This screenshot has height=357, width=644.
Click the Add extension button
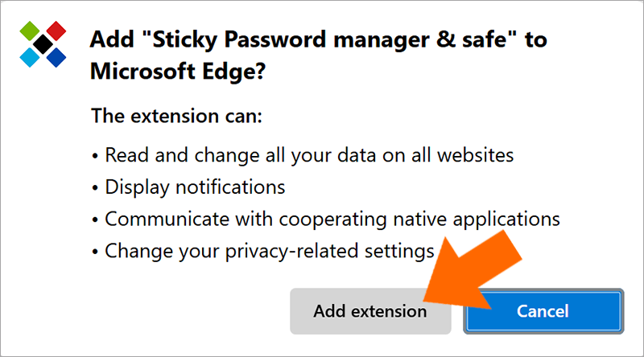click(x=370, y=311)
